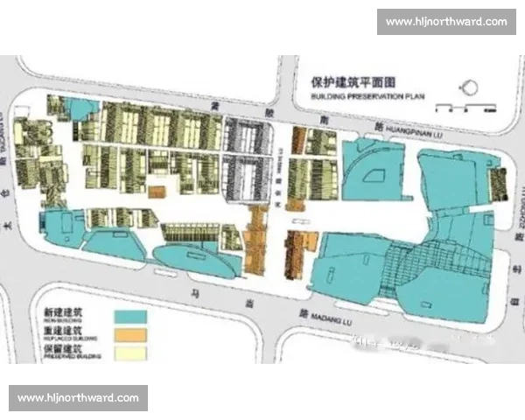Click the map scale bar
This screenshot has width=525, height=420.
pyautogui.click(x=466, y=108)
